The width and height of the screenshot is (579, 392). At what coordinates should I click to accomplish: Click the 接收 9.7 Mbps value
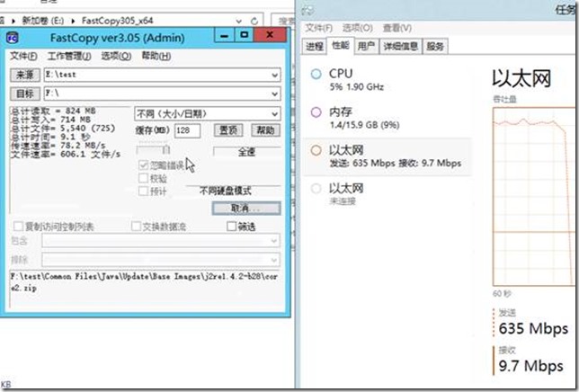531,366
